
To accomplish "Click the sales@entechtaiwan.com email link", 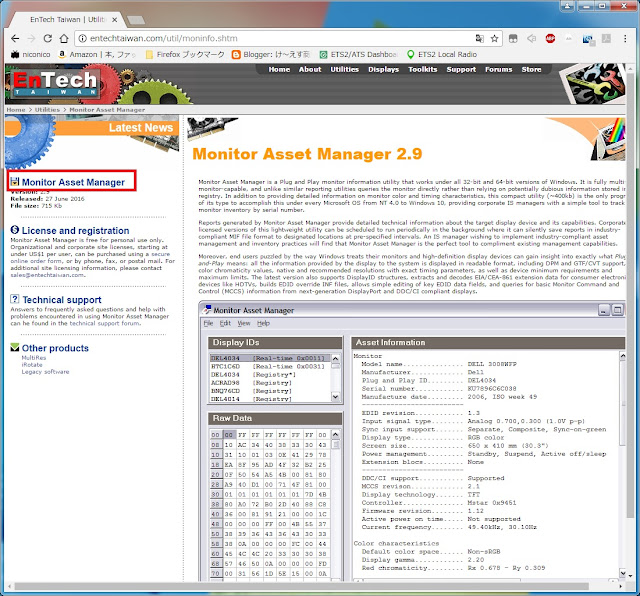I will tap(47, 275).
